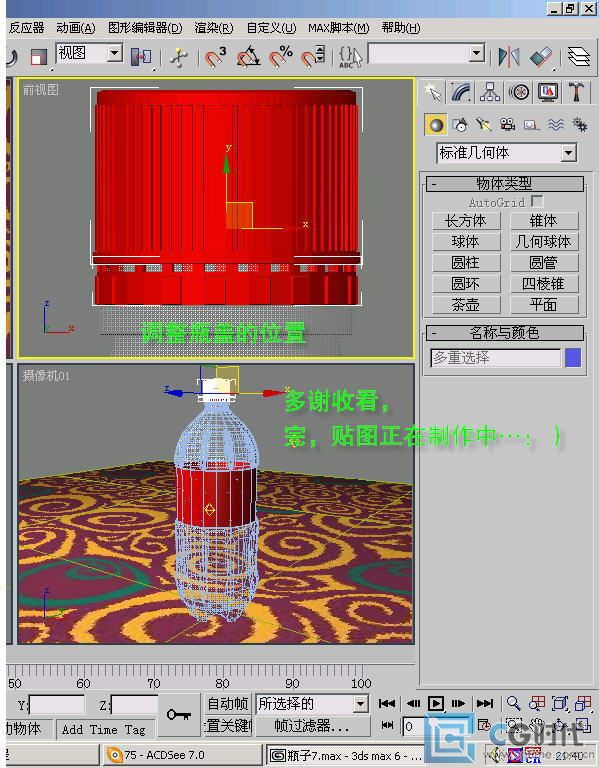Enable the AutoGrid checkbox

pos(537,201)
